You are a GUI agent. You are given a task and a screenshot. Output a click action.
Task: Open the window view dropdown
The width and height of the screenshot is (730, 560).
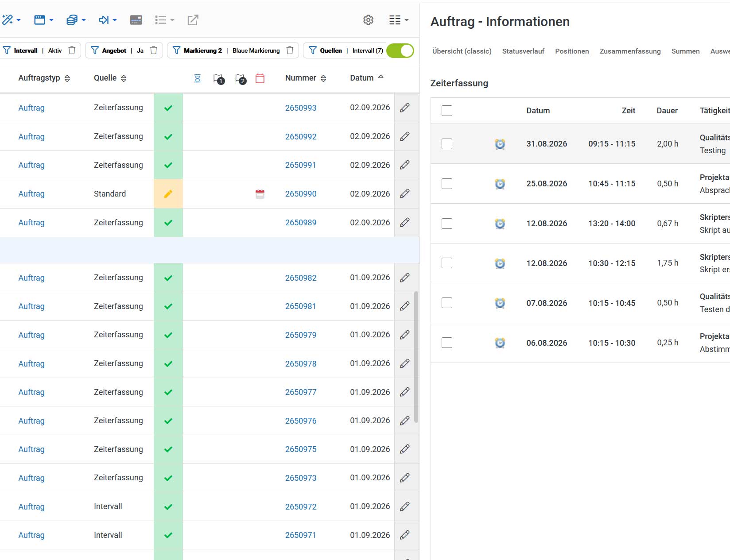(44, 20)
